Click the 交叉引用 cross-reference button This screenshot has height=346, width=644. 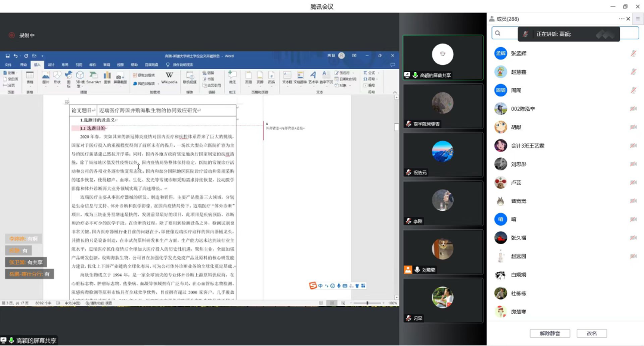[212, 85]
